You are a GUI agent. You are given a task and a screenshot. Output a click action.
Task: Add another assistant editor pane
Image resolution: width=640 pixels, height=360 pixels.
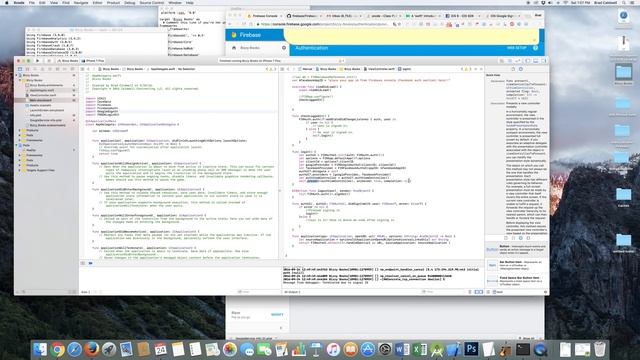[476, 69]
